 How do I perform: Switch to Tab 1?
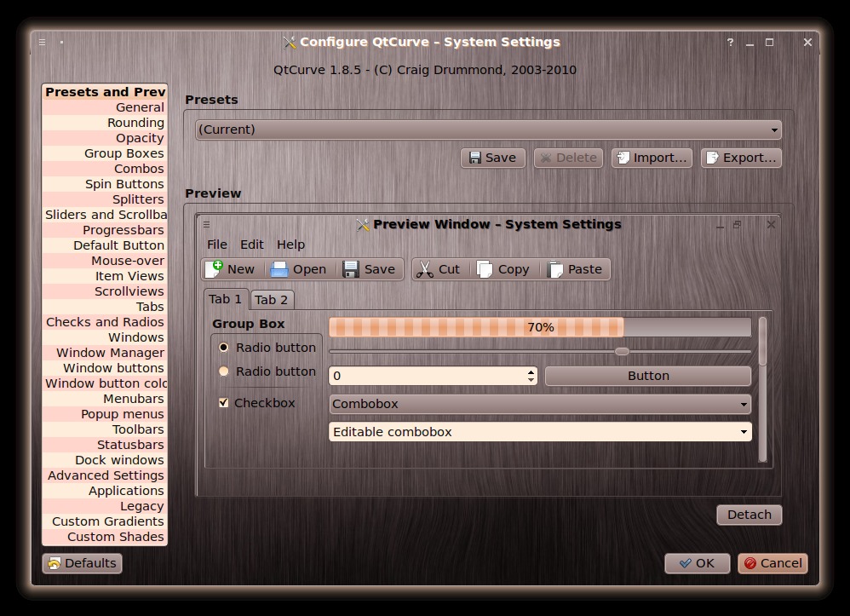226,299
